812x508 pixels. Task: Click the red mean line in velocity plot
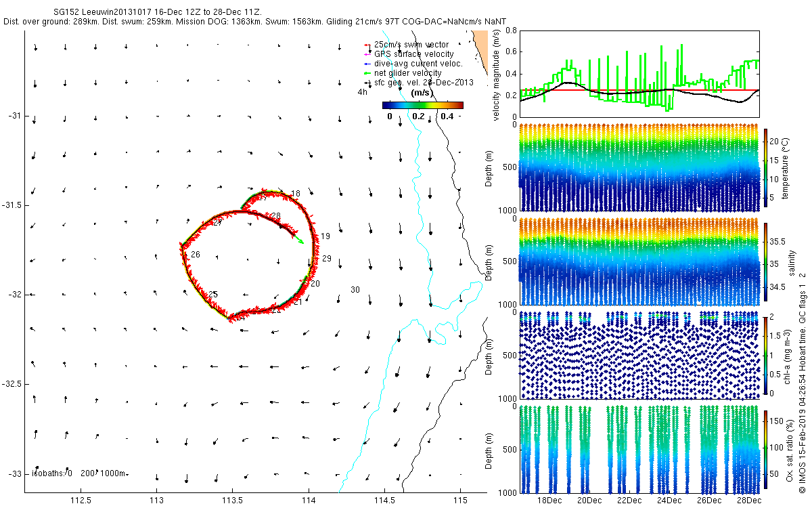tap(639, 89)
